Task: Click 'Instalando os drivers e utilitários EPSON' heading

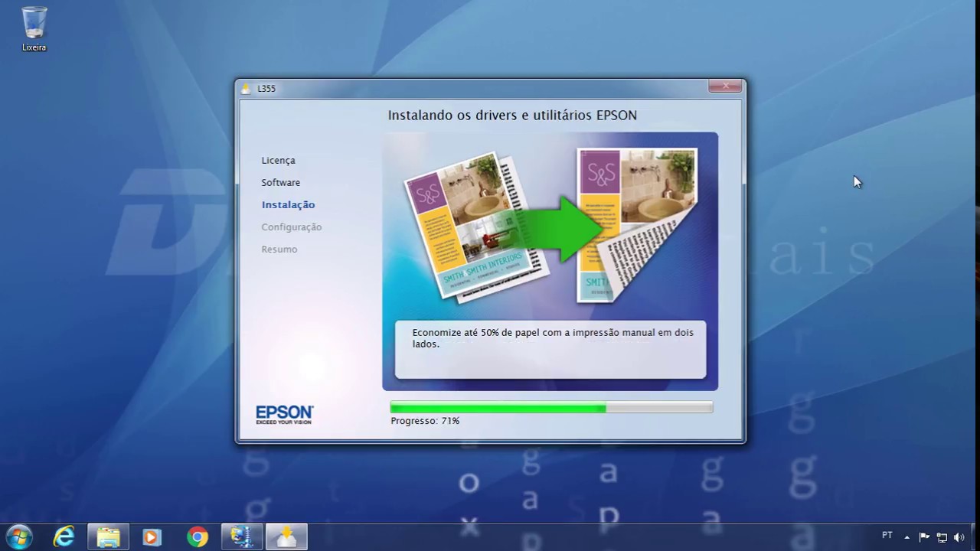Action: coord(512,116)
